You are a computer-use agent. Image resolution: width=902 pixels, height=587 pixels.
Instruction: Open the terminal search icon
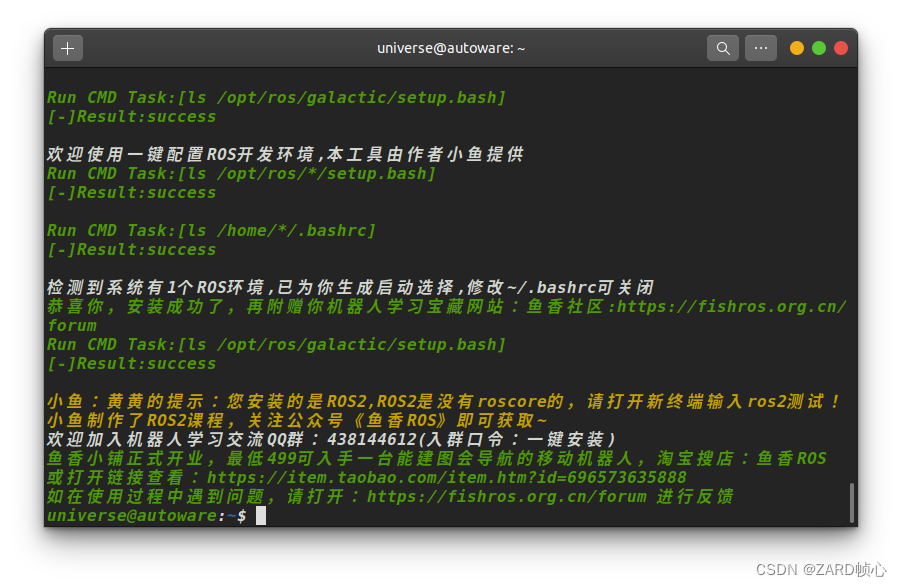[x=723, y=48]
